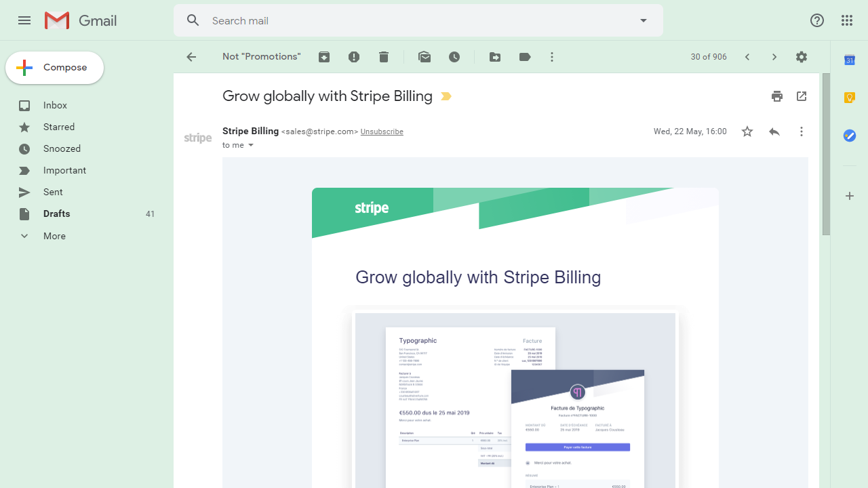
Task: Open toolbar More options menu
Action: [x=552, y=57]
